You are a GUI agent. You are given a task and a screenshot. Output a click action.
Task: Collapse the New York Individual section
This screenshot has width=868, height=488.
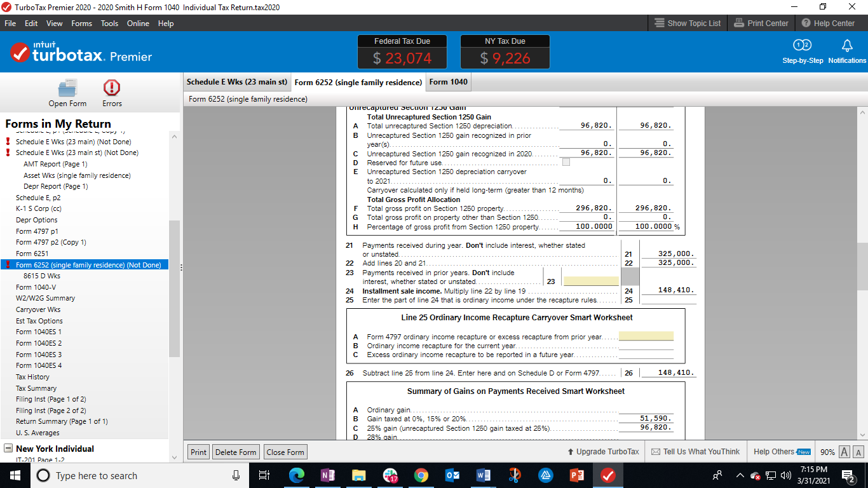(x=8, y=449)
